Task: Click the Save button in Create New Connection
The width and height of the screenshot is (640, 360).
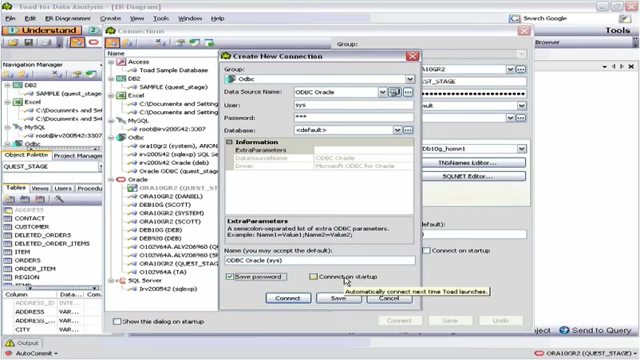Action: (x=338, y=298)
